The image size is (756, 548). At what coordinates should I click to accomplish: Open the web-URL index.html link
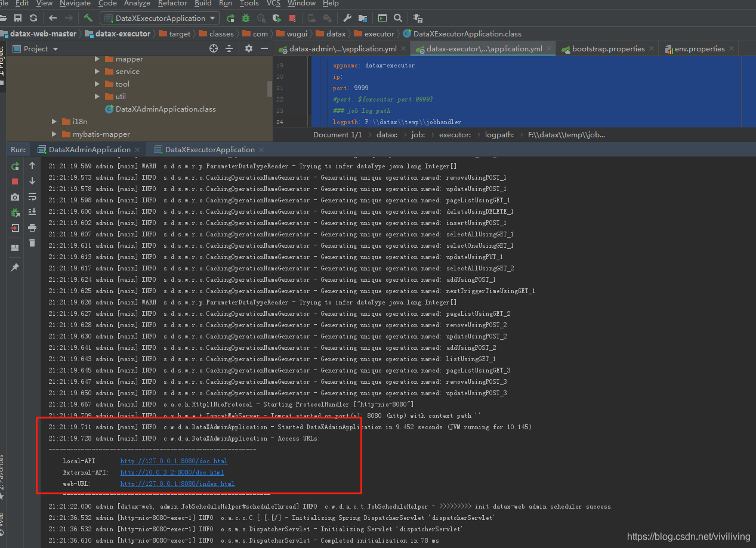pyautogui.click(x=176, y=484)
